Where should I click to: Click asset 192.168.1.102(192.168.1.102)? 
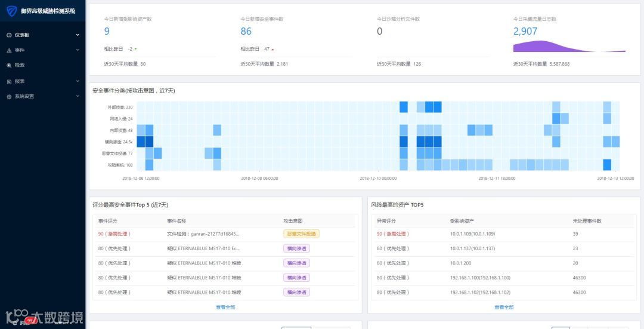click(x=480, y=293)
